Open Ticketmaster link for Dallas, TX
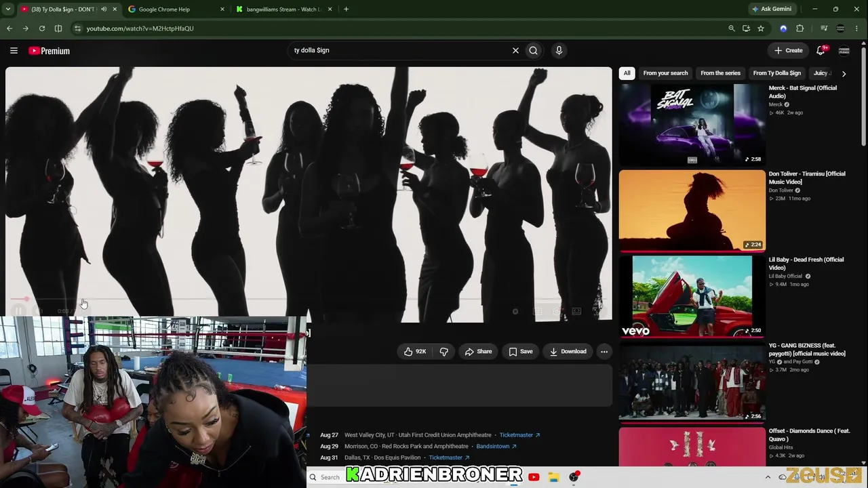The width and height of the screenshot is (868, 488). (x=449, y=458)
